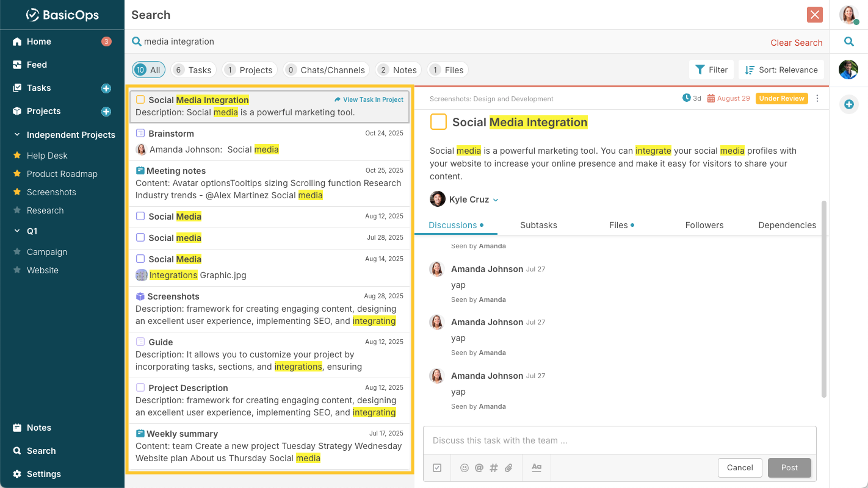Insert emoji in discussion box
Viewport: 868px width, 488px height.
465,468
